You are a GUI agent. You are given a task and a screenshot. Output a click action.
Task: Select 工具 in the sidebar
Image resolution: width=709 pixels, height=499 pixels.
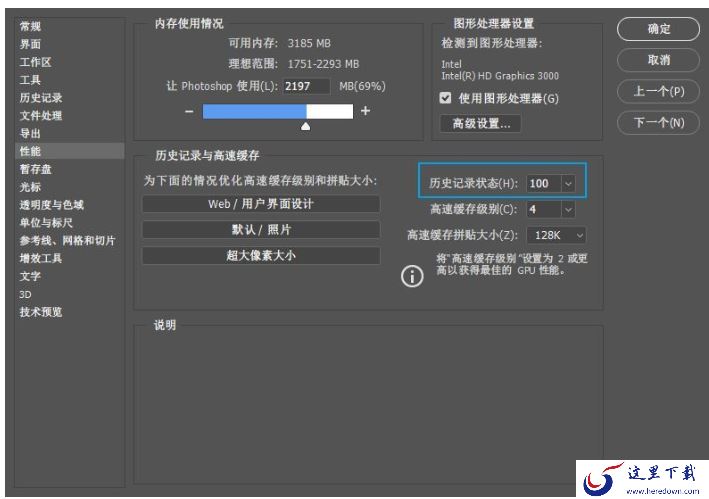click(30, 80)
